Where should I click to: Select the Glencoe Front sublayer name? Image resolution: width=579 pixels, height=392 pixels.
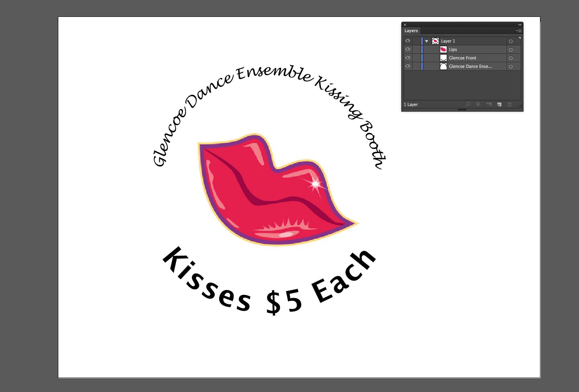tap(462, 58)
